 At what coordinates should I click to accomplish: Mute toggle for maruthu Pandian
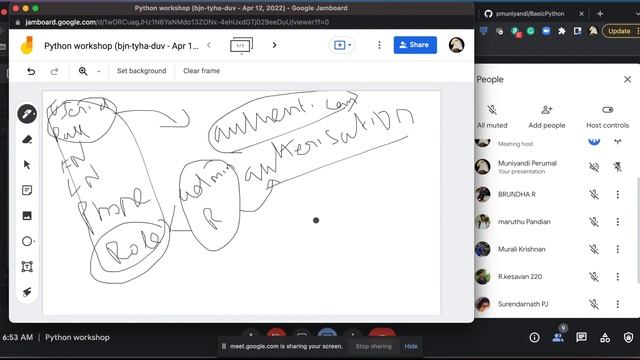pos(594,222)
